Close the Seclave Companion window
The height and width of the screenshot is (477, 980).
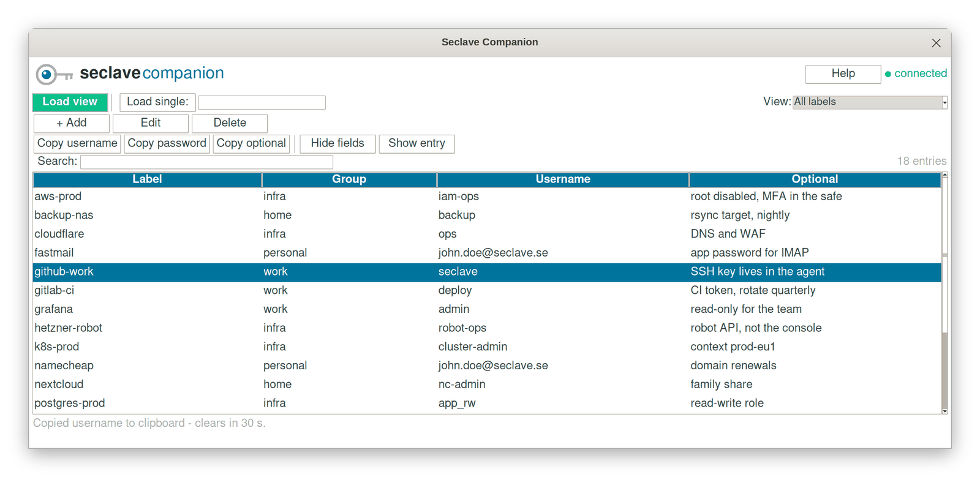tap(936, 43)
